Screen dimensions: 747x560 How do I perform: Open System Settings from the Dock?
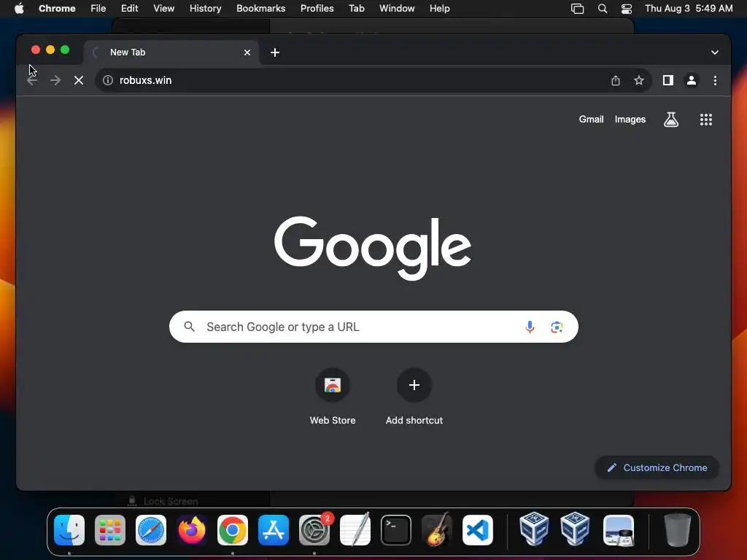point(314,529)
